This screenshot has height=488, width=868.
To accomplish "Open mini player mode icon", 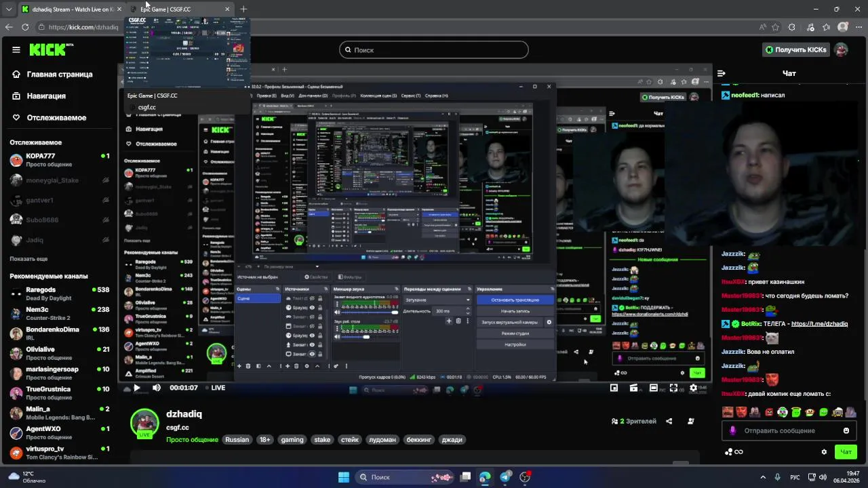I will [614, 388].
